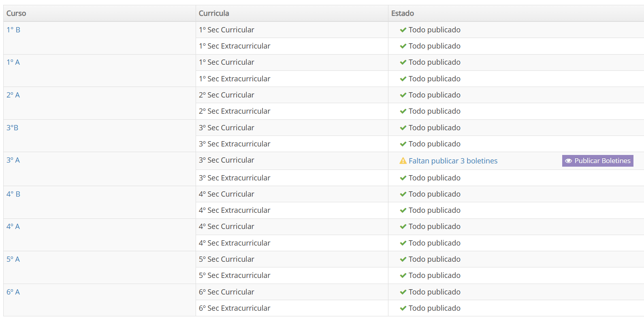Open course 1° A link
Image resolution: width=644 pixels, height=320 pixels.
pyautogui.click(x=13, y=62)
